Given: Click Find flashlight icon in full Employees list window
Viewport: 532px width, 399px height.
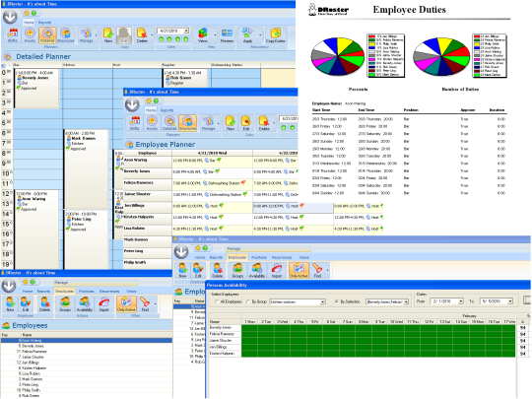Looking at the screenshot, I should click(145, 304).
